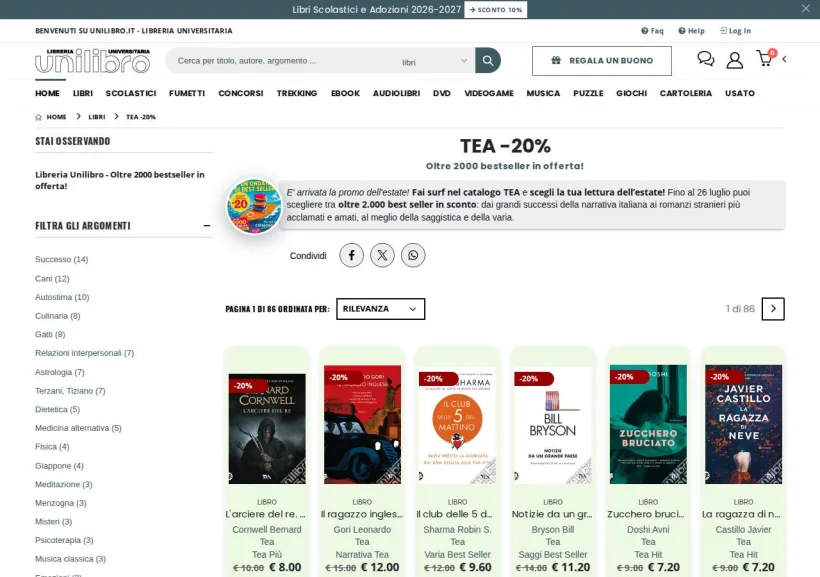Open the VIDEOGAME menu item
The height and width of the screenshot is (577, 820).
click(488, 93)
